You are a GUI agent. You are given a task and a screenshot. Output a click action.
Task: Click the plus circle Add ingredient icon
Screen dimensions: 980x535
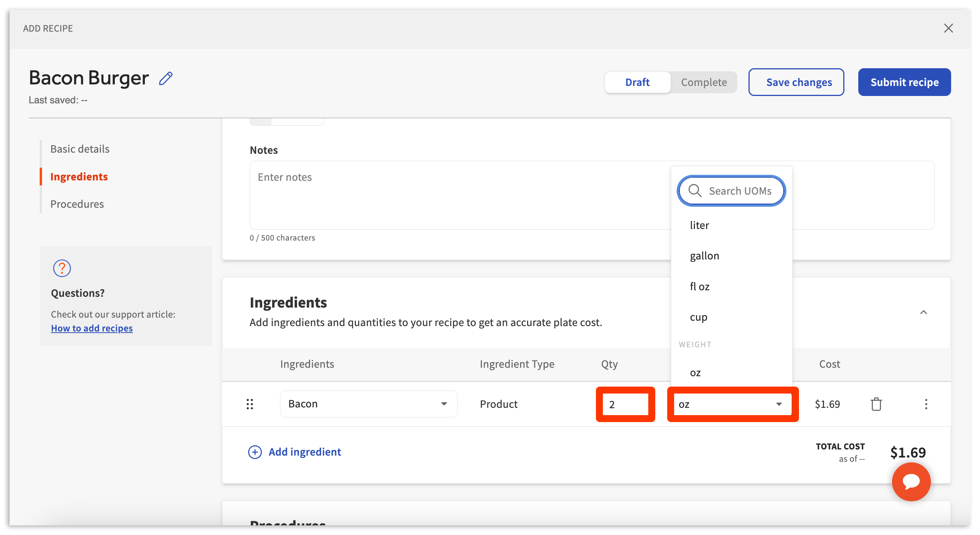(255, 452)
